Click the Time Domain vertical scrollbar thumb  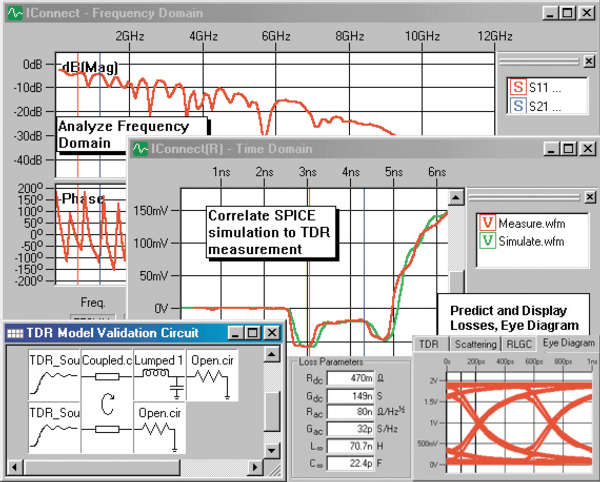[x=456, y=282]
